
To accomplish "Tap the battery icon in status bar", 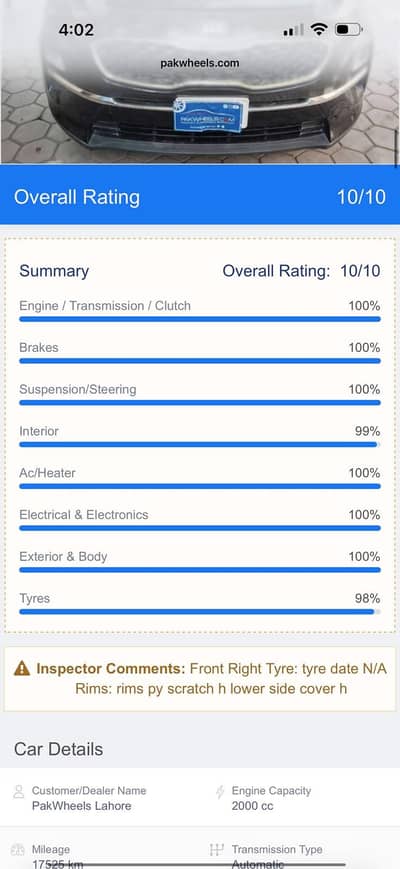I will point(348,29).
